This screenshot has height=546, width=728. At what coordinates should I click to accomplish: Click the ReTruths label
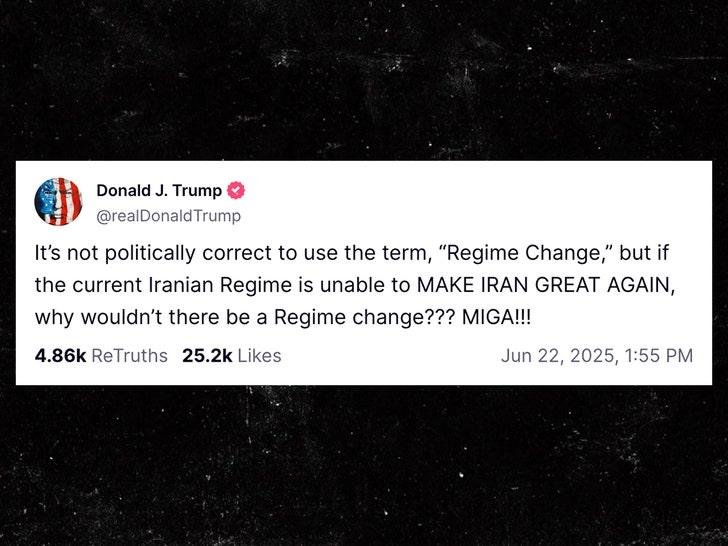129,356
